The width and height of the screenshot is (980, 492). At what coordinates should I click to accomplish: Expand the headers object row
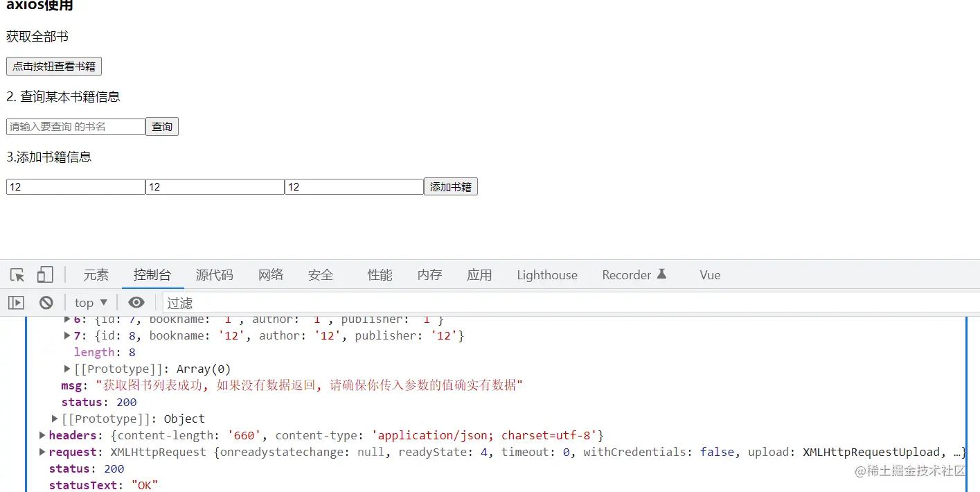[42, 435]
